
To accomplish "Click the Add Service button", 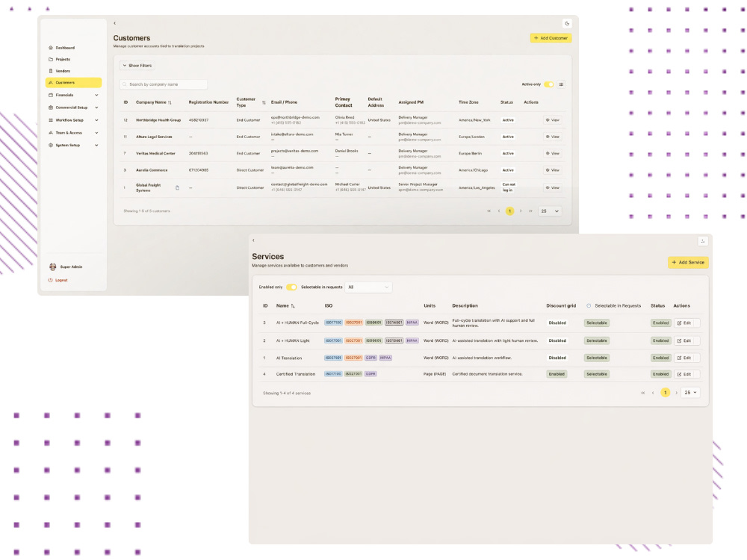I will pyautogui.click(x=688, y=262).
